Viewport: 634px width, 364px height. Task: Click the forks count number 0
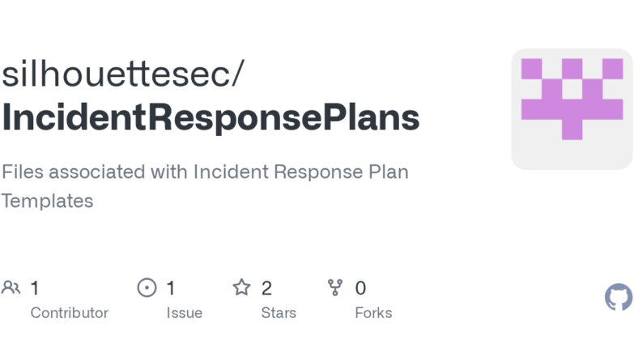click(360, 288)
